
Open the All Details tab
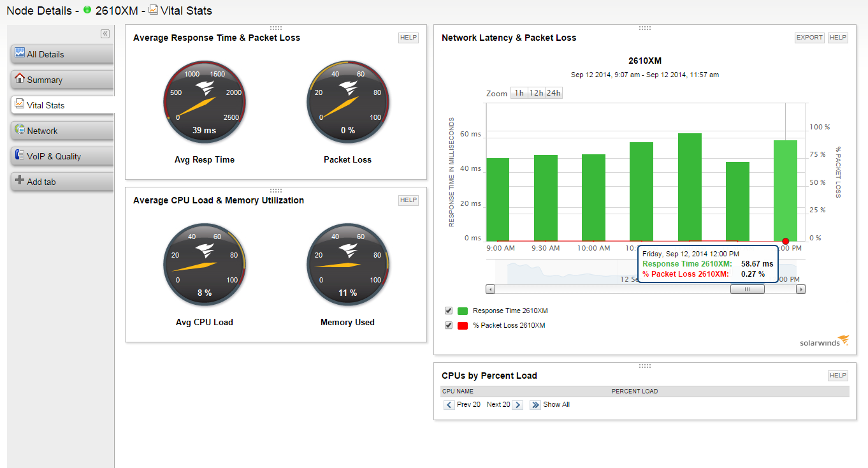[62, 54]
